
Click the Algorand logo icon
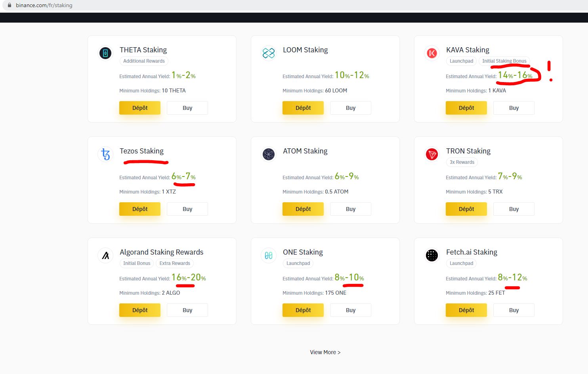pos(105,255)
